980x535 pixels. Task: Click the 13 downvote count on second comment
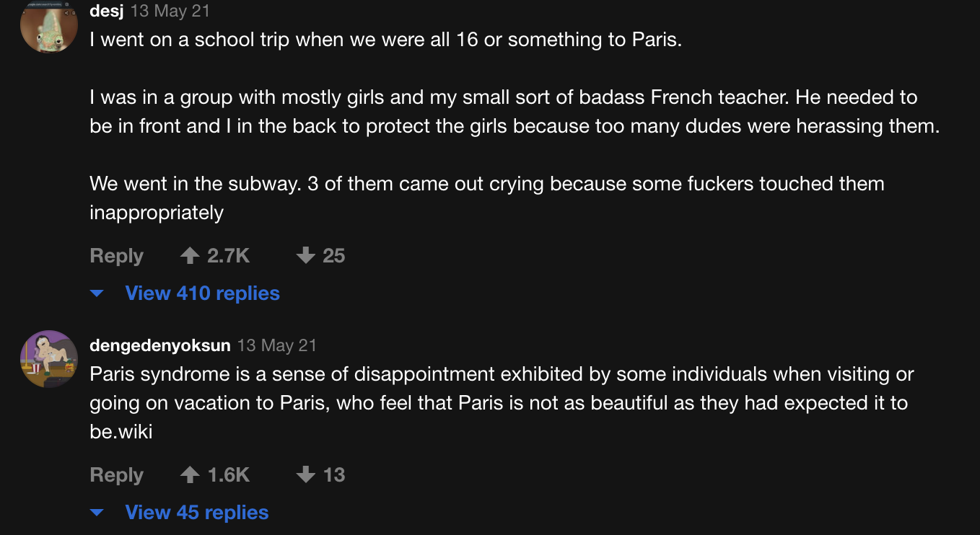point(333,475)
